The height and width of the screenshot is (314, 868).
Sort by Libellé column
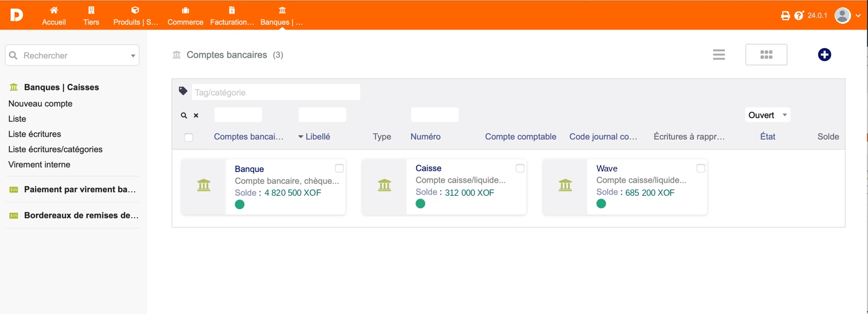pyautogui.click(x=318, y=136)
